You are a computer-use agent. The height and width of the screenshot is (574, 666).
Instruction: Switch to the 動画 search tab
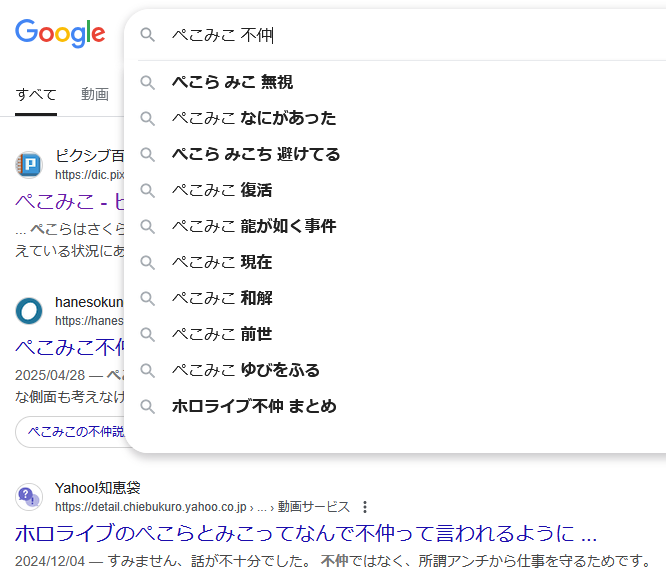(x=95, y=95)
